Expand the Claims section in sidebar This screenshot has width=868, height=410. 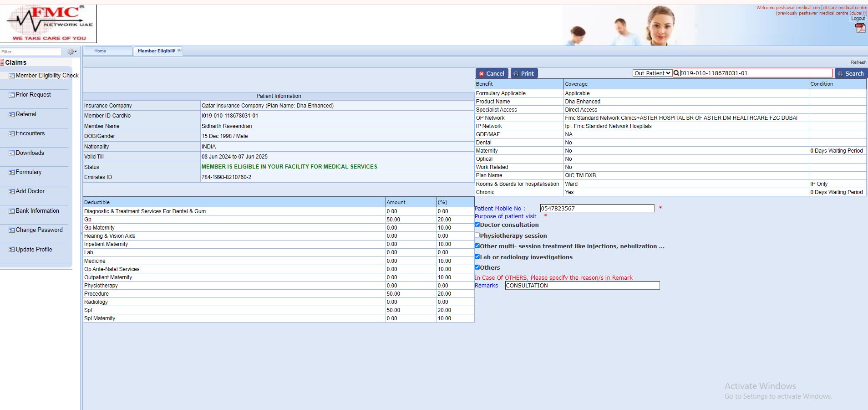click(15, 62)
